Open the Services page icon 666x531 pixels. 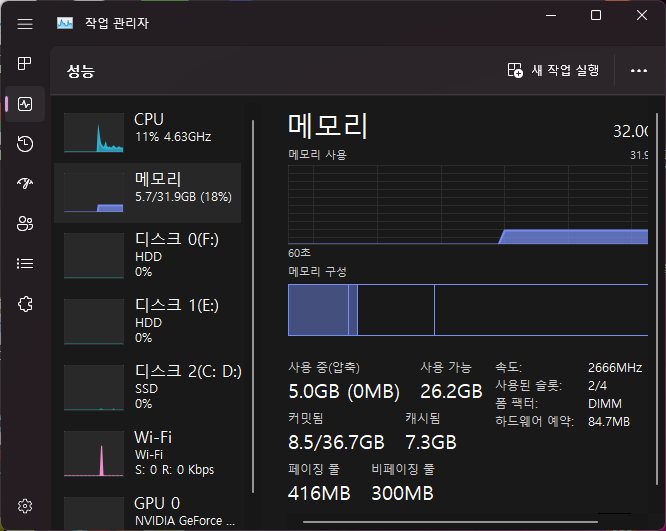tap(25, 304)
